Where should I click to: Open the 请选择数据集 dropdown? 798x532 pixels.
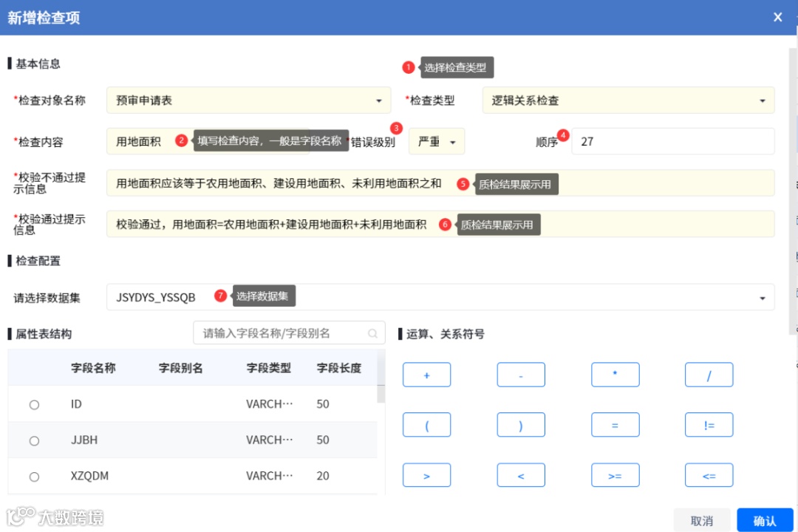click(440, 297)
